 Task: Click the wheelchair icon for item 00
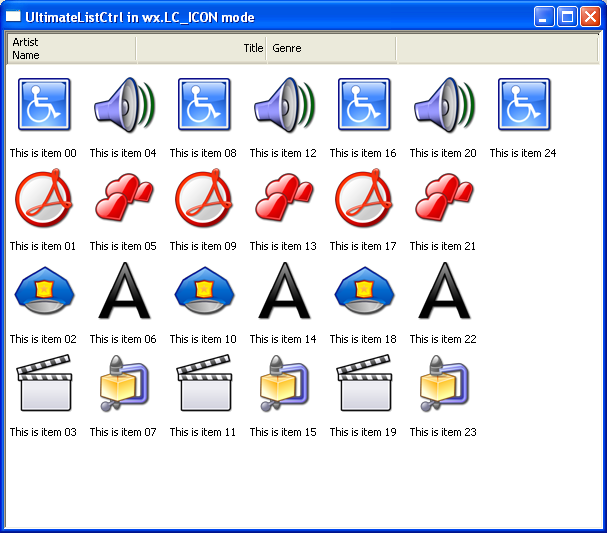[x=44, y=105]
